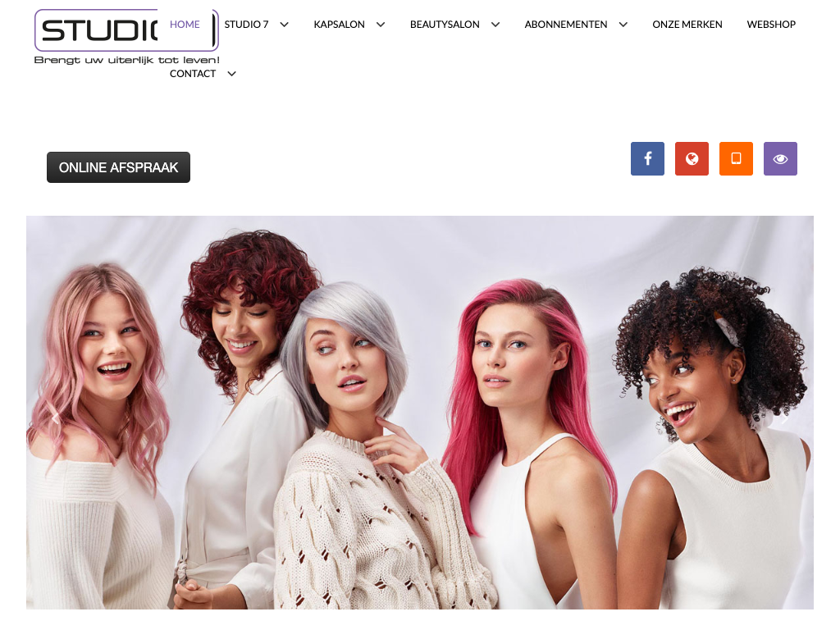Open the Onze Merken page
This screenshot has width=840, height=630.
pyautogui.click(x=687, y=25)
